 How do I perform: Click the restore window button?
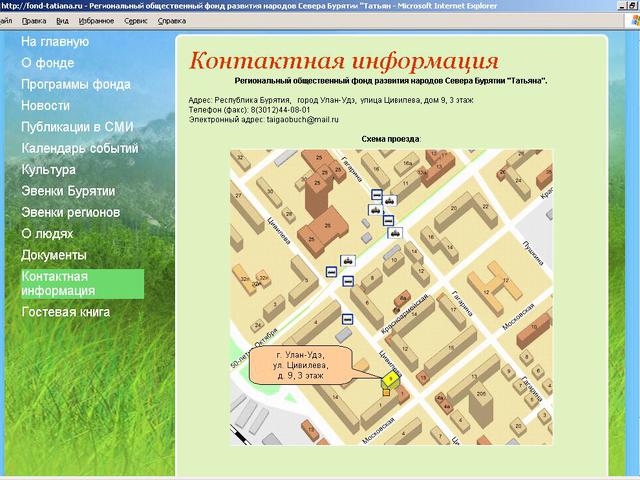[633, 6]
